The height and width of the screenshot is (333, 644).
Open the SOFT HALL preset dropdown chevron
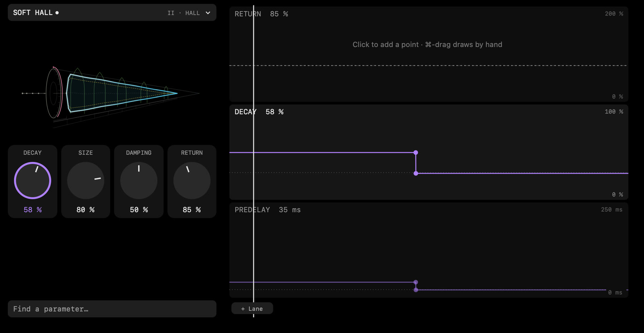208,13
